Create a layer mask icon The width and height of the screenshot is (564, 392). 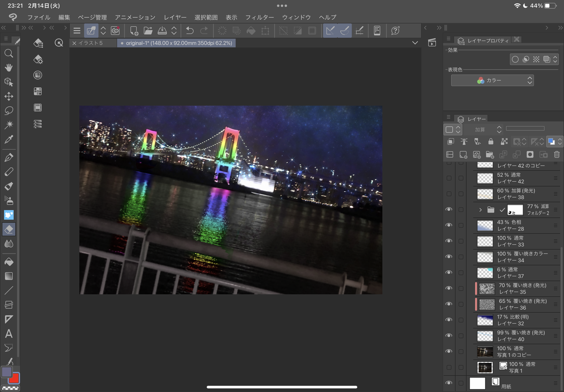pyautogui.click(x=530, y=154)
